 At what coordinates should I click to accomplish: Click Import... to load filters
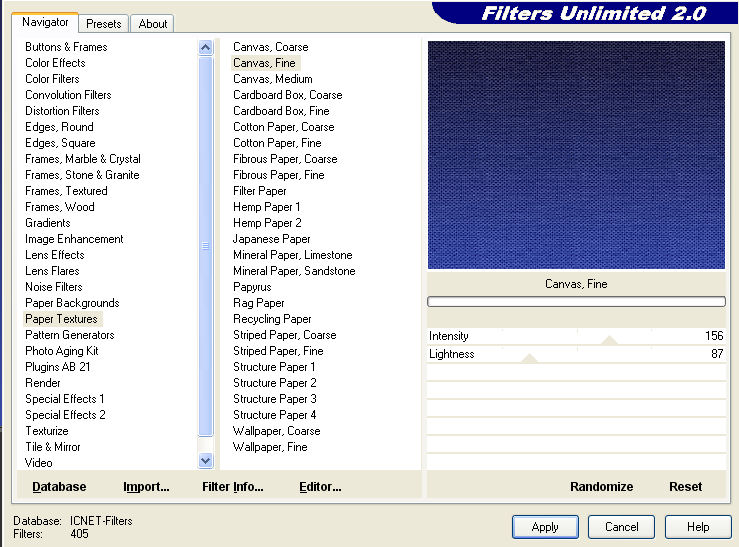click(x=146, y=487)
